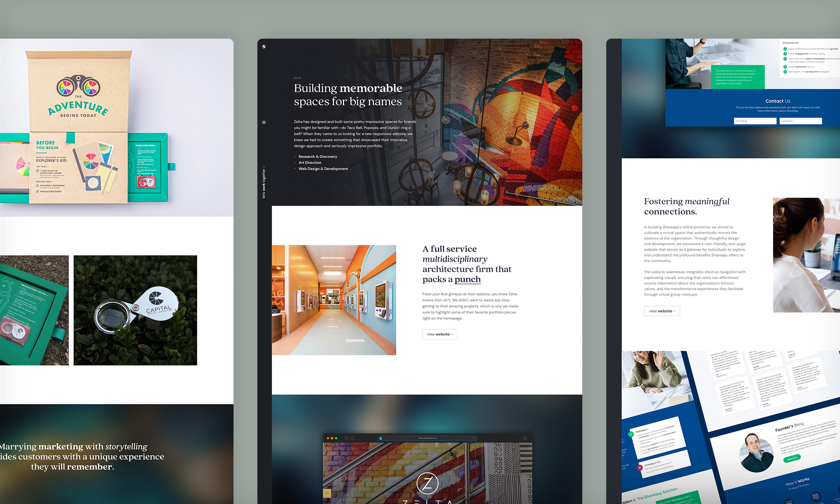
Task: Click the yellow minimize dot in the browser mockup
Action: tap(332, 438)
